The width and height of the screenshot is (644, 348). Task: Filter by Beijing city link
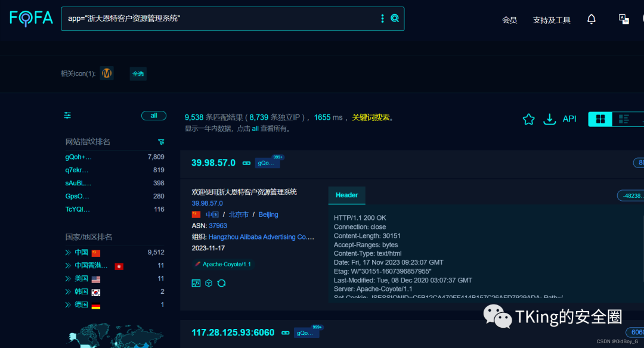pyautogui.click(x=268, y=215)
